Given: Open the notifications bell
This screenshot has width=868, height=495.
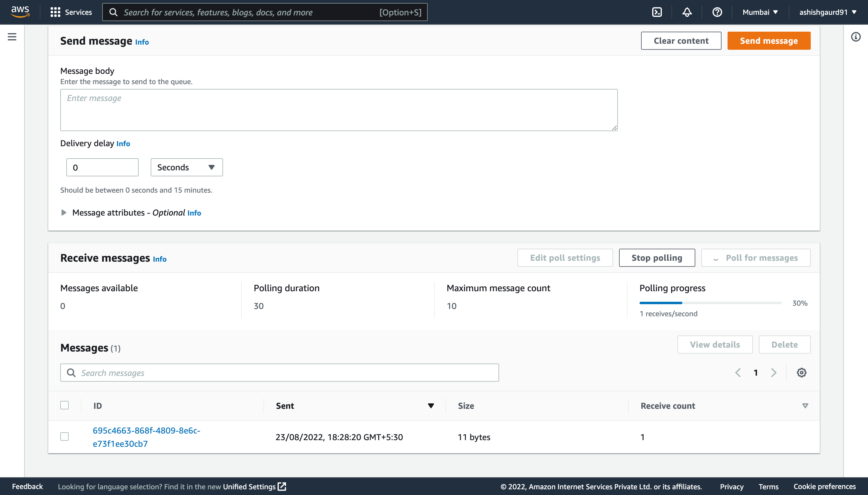Looking at the screenshot, I should [x=687, y=12].
